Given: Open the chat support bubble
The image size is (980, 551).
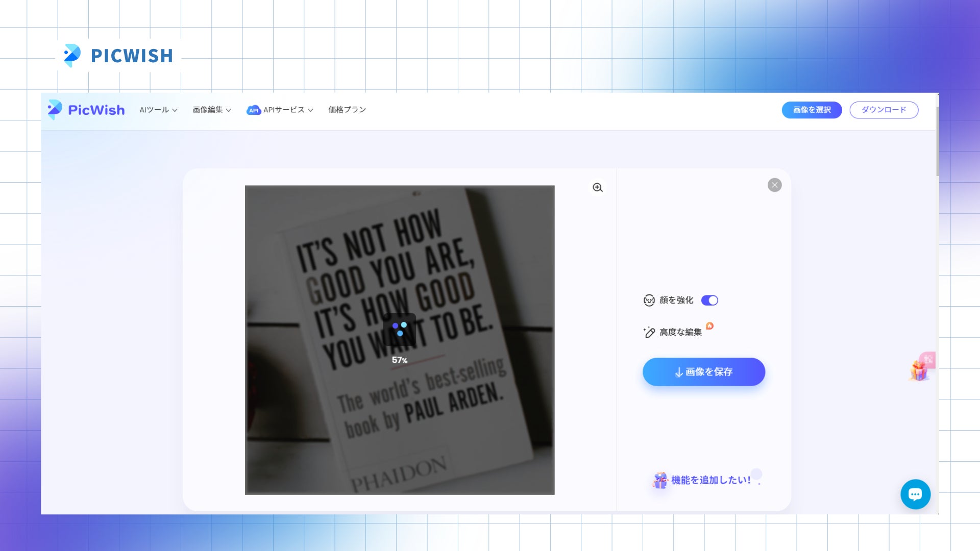Looking at the screenshot, I should pos(915,494).
